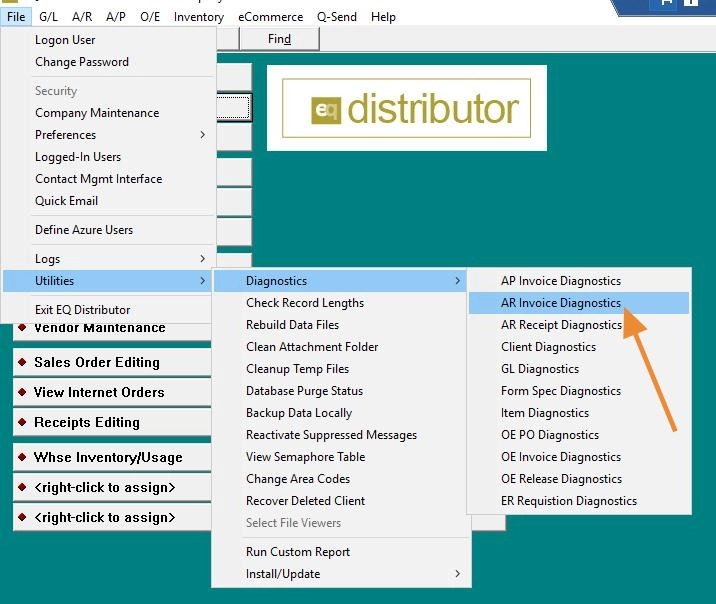Open the A/R menu
Viewport: 716px width, 604px height.
coord(82,17)
